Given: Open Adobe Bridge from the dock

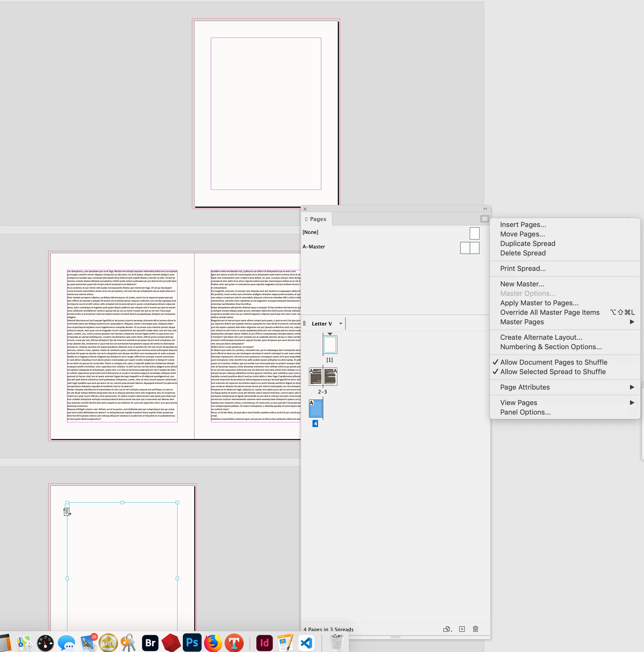Looking at the screenshot, I should pyautogui.click(x=150, y=643).
